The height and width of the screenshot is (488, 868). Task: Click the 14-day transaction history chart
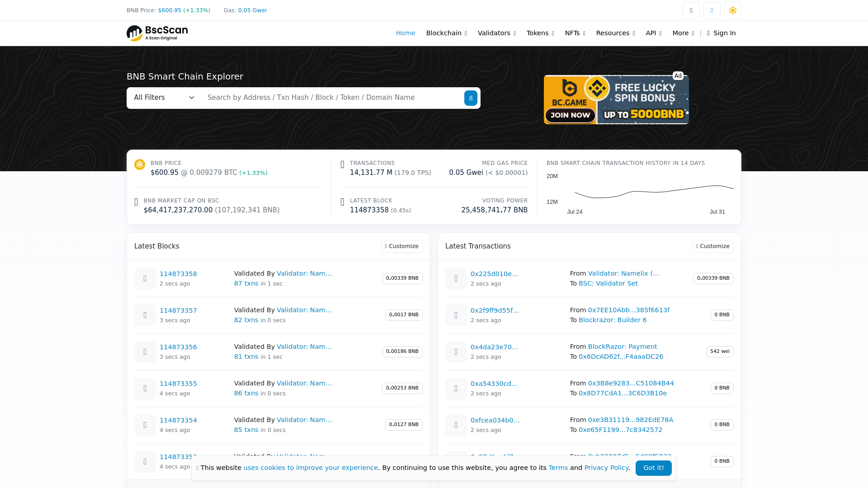640,194
